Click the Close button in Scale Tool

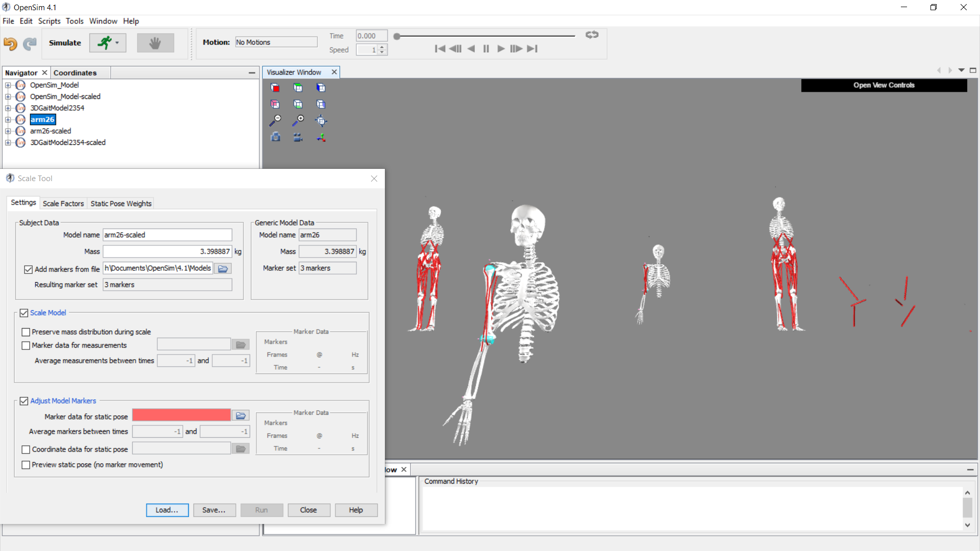pyautogui.click(x=308, y=510)
